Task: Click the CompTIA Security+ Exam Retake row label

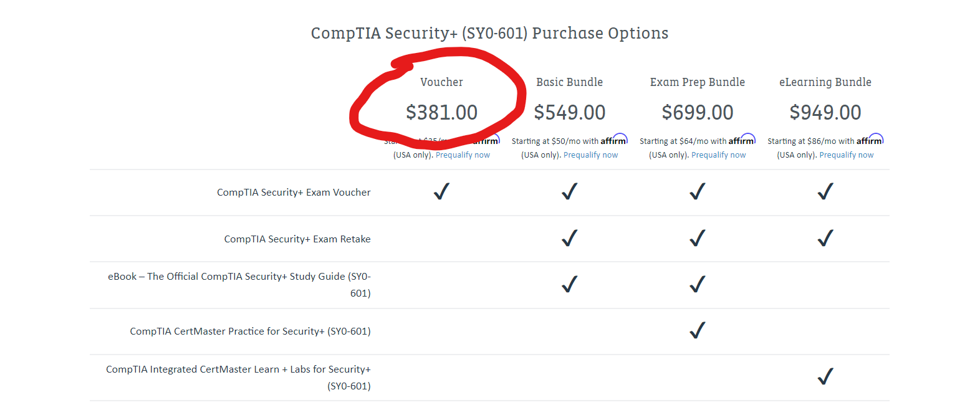Action: pyautogui.click(x=297, y=239)
